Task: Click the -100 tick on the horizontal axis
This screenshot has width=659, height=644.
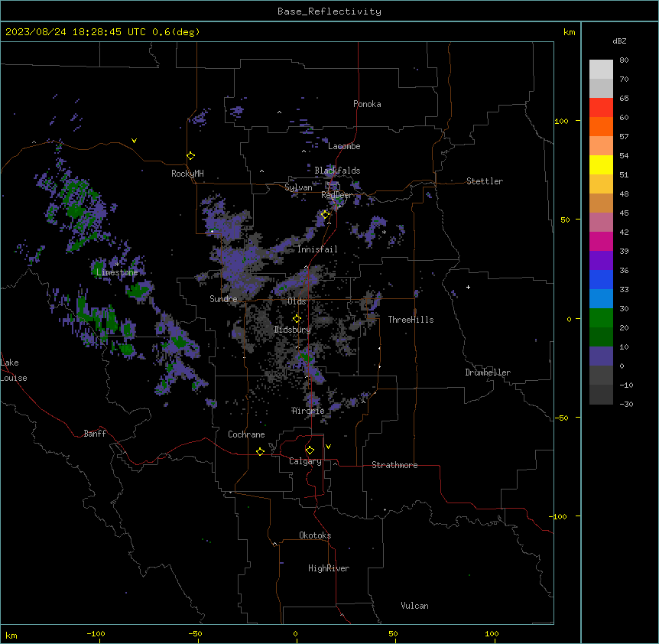Action: point(96,633)
